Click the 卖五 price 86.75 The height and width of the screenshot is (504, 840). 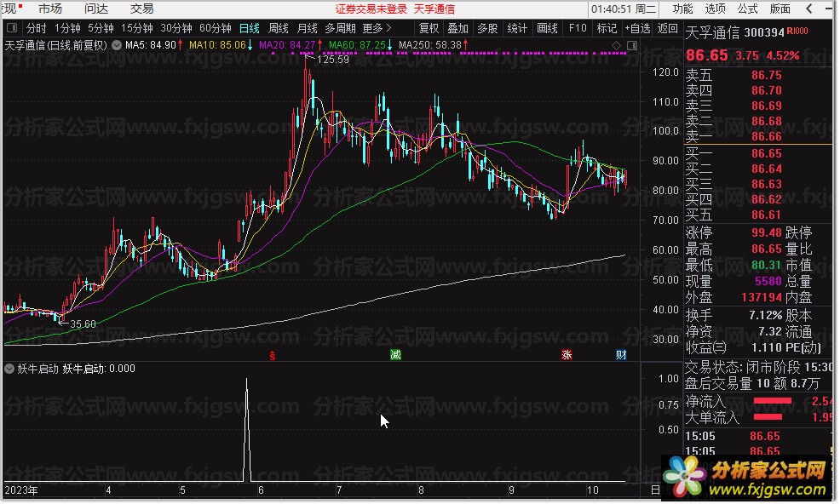click(x=766, y=76)
